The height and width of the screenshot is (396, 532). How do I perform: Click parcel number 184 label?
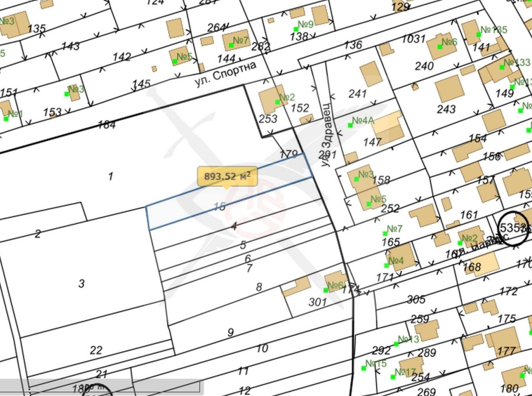[107, 125]
